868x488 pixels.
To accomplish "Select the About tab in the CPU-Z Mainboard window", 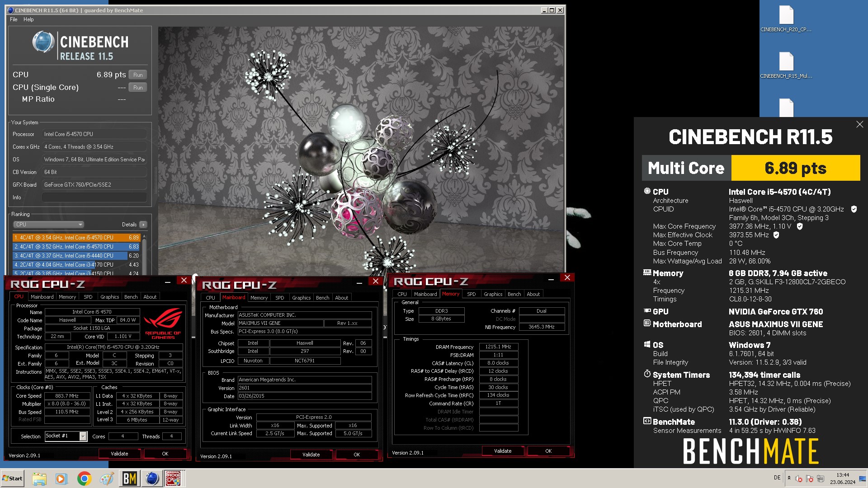I will pos(342,298).
